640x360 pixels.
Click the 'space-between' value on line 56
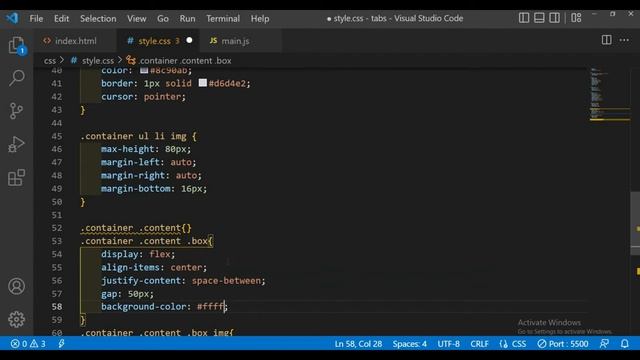pyautogui.click(x=226, y=280)
